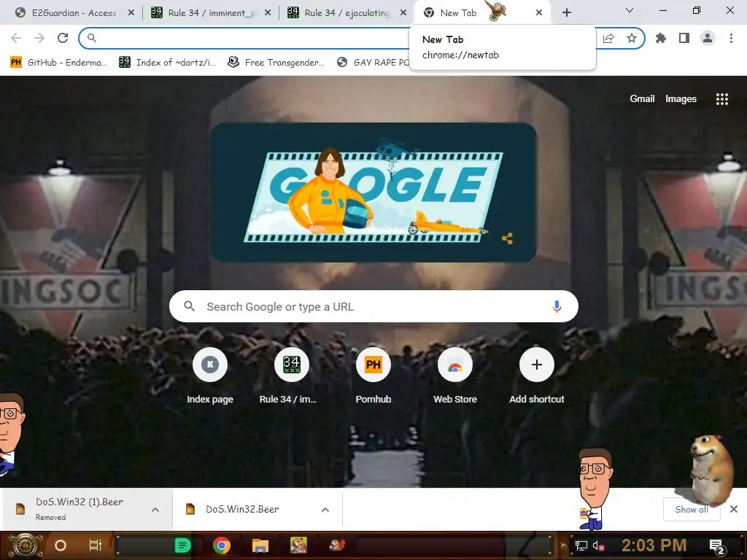Image resolution: width=747 pixels, height=560 pixels.
Task: Click the 2:03 PM taskbar clock
Action: [654, 545]
